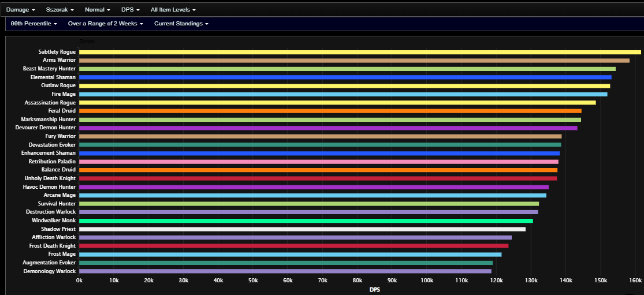
Task: Click the Unholy Death Knight bar
Action: pyautogui.click(x=318, y=178)
